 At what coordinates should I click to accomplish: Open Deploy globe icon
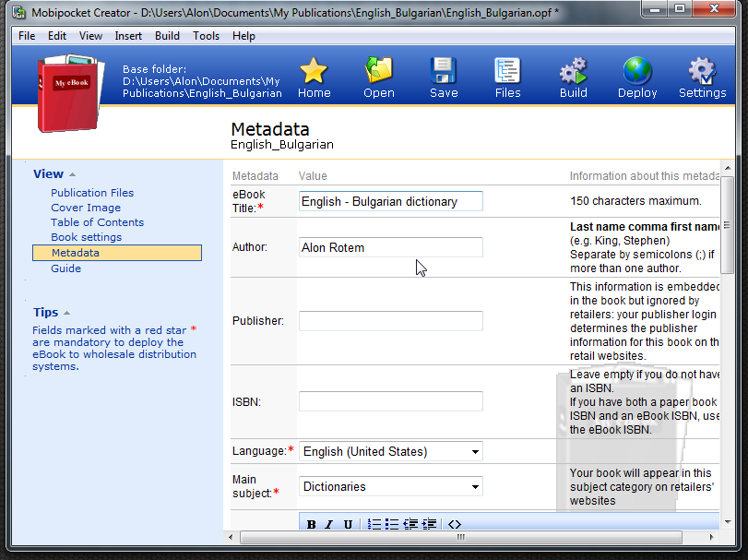click(x=637, y=77)
